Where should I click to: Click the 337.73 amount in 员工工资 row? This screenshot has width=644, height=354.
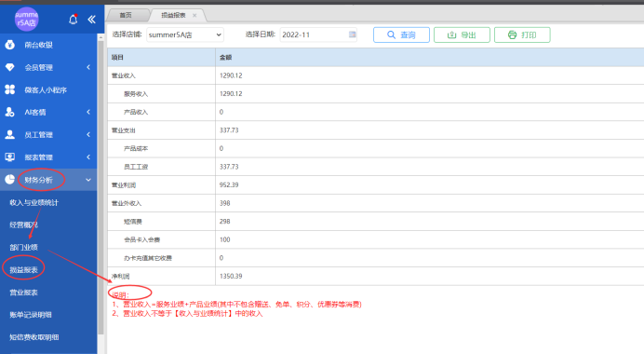click(229, 167)
